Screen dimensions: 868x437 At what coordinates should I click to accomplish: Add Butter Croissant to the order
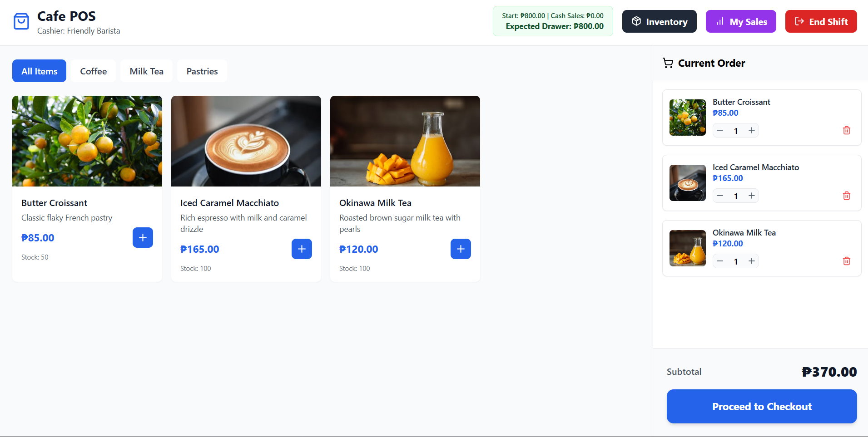click(143, 238)
